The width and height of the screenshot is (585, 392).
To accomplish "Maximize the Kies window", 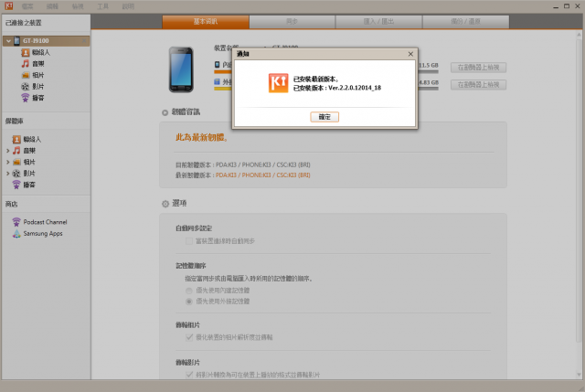I will click(567, 6).
